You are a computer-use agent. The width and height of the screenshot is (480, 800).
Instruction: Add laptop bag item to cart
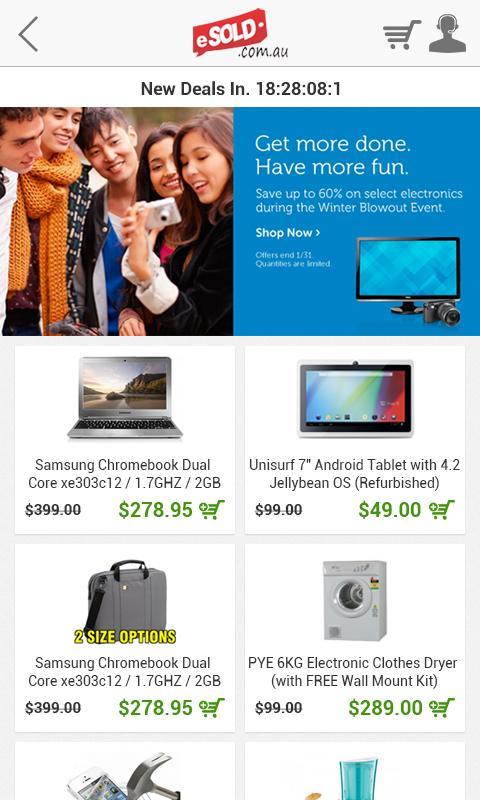(212, 708)
